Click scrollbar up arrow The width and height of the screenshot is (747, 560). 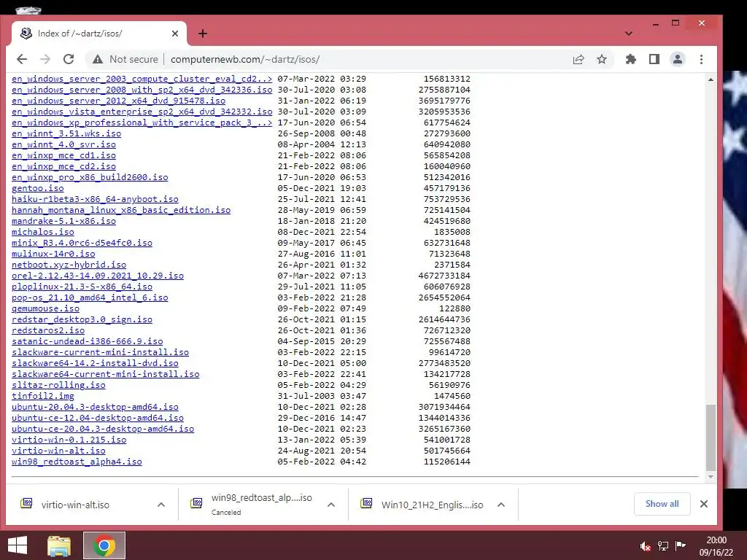711,79
